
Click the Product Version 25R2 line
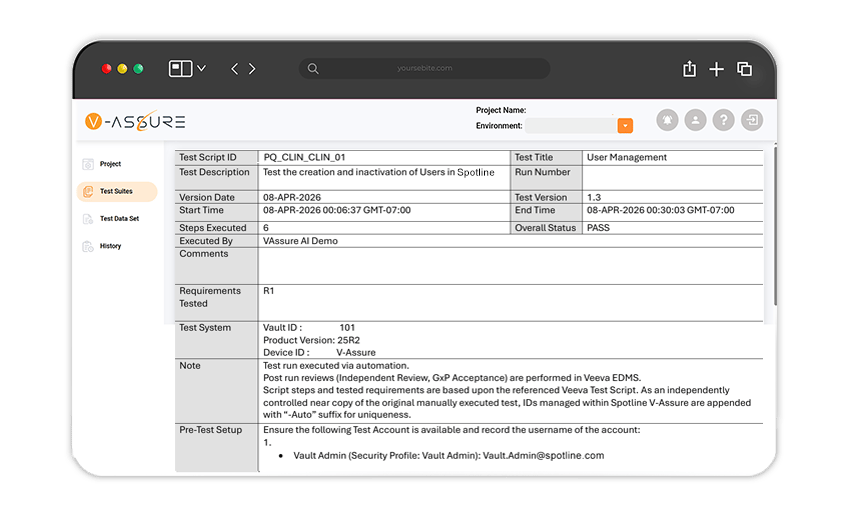(x=312, y=340)
